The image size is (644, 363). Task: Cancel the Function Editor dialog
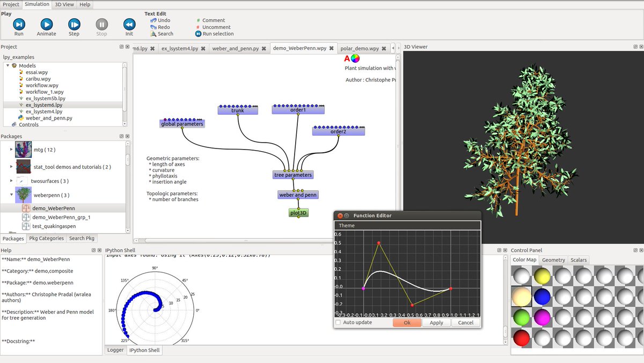[x=465, y=322]
